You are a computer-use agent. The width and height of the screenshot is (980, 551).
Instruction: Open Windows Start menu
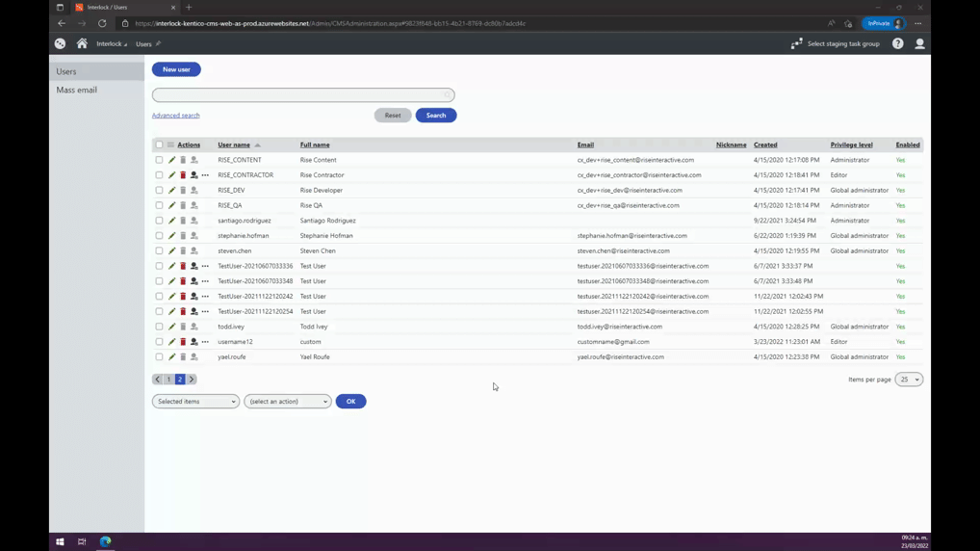pos(60,541)
